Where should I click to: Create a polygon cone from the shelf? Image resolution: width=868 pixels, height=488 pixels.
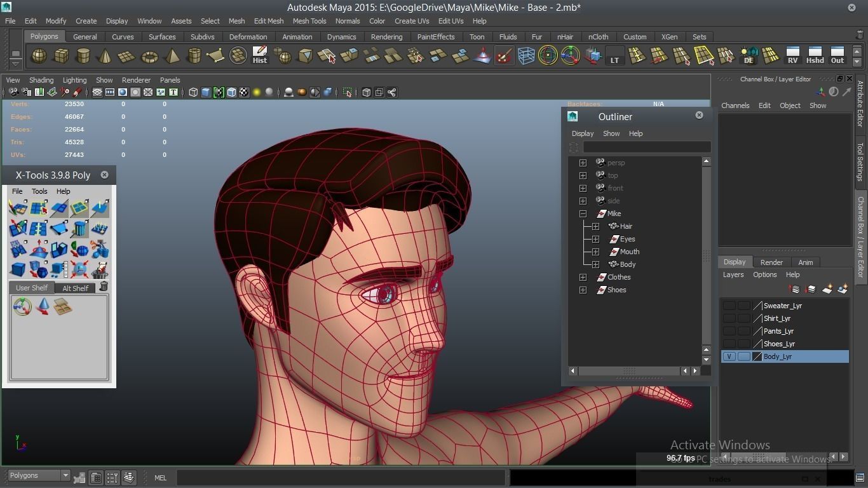click(x=105, y=56)
